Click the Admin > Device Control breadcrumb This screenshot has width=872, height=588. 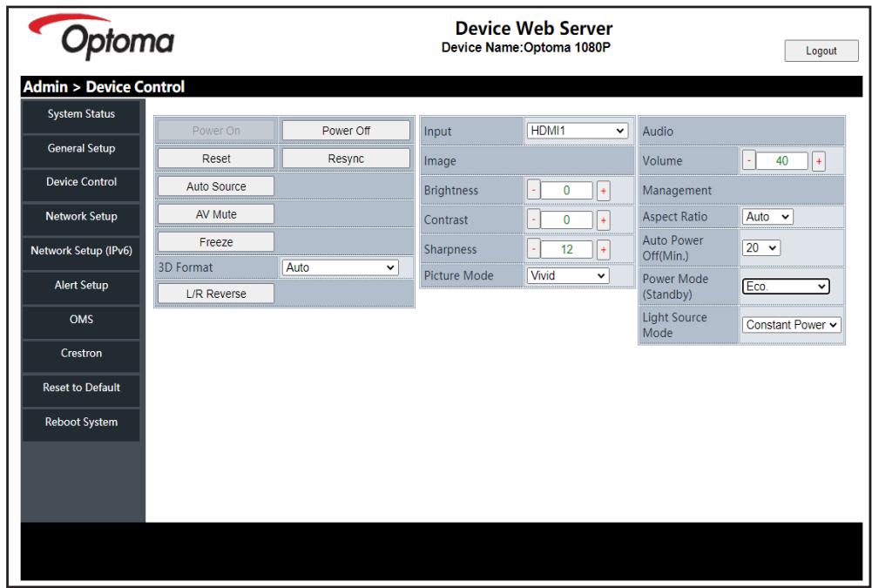tap(104, 87)
